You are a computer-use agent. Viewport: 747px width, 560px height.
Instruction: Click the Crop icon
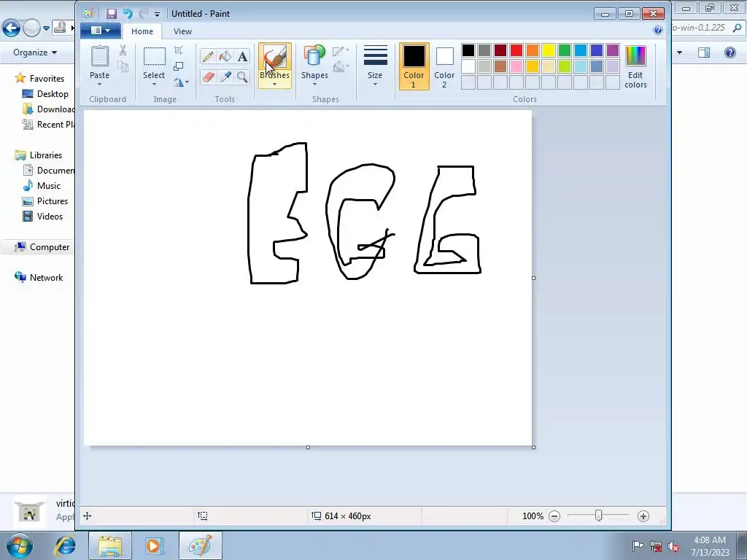click(179, 50)
